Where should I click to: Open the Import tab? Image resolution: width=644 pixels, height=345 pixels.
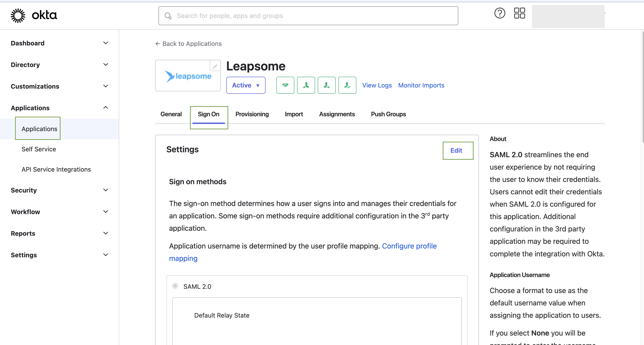(294, 114)
